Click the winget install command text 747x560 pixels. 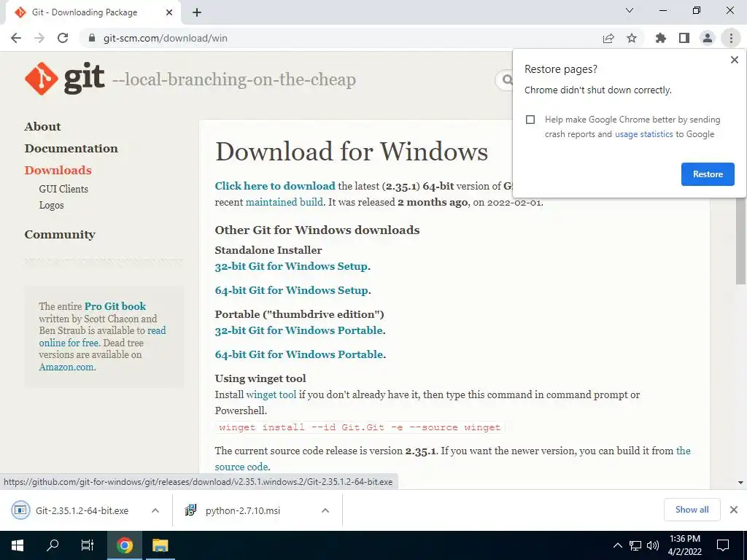click(x=360, y=427)
